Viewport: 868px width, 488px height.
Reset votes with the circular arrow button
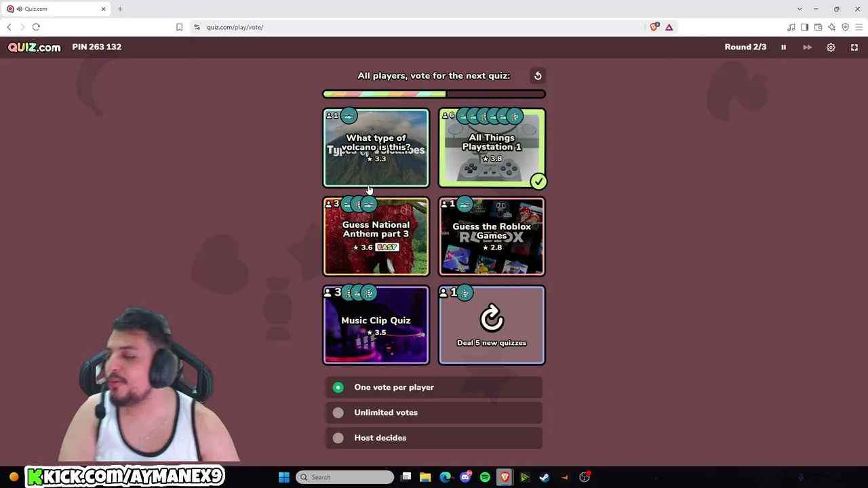click(538, 76)
